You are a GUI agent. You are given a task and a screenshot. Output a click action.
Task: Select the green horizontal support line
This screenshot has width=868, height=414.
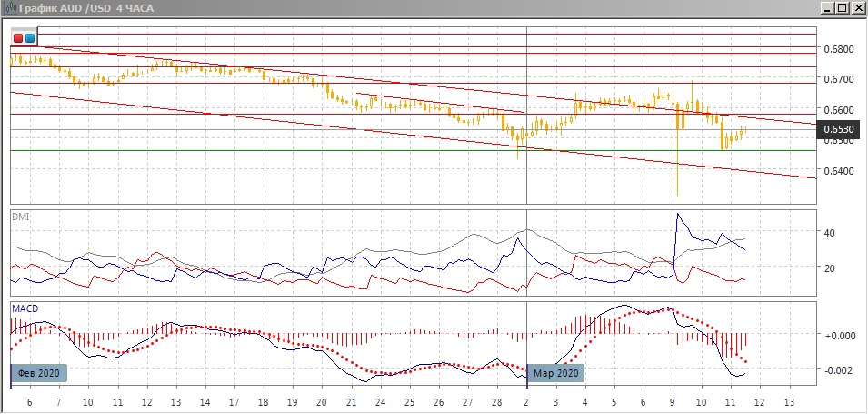click(x=273, y=151)
